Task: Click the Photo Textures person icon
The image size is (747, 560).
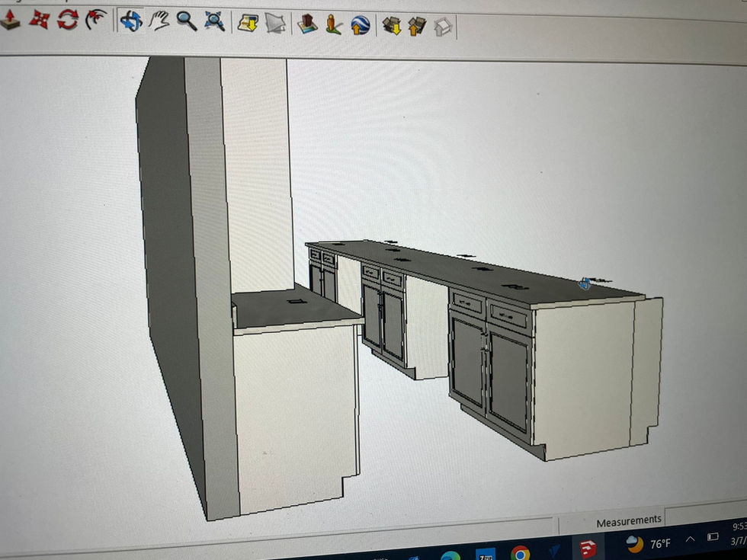Action: coord(334,24)
